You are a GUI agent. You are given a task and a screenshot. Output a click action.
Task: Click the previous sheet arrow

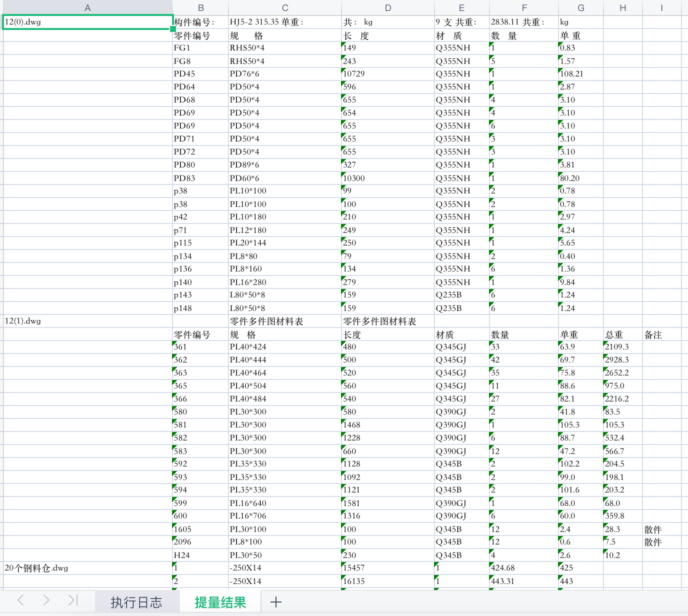[x=20, y=600]
